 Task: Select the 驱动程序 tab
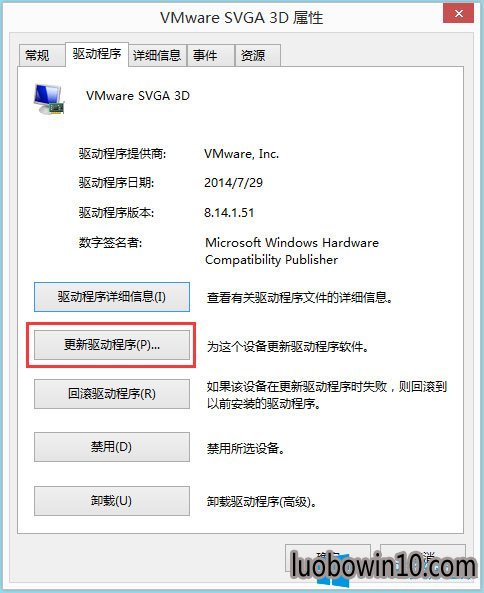[x=97, y=54]
